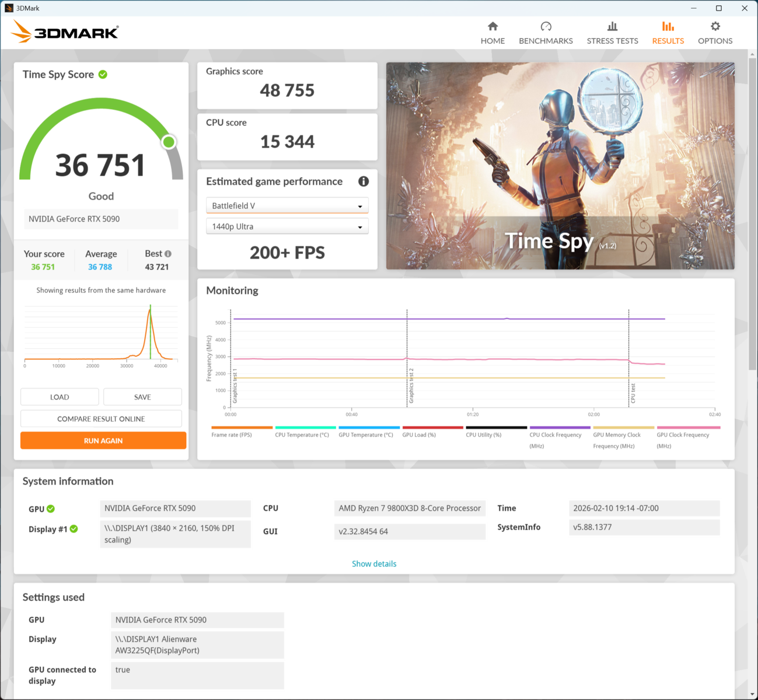Open Options gear icon
Image resolution: width=758 pixels, height=700 pixels.
(x=715, y=27)
